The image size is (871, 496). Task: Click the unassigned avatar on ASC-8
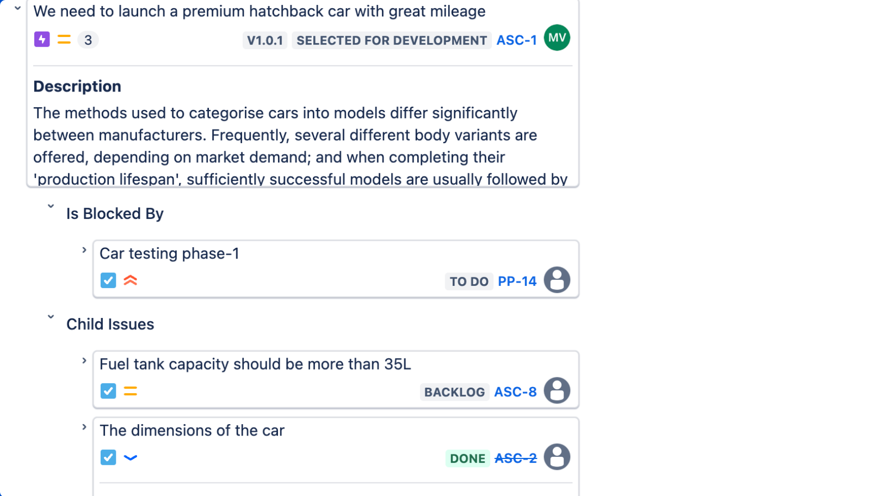(557, 391)
